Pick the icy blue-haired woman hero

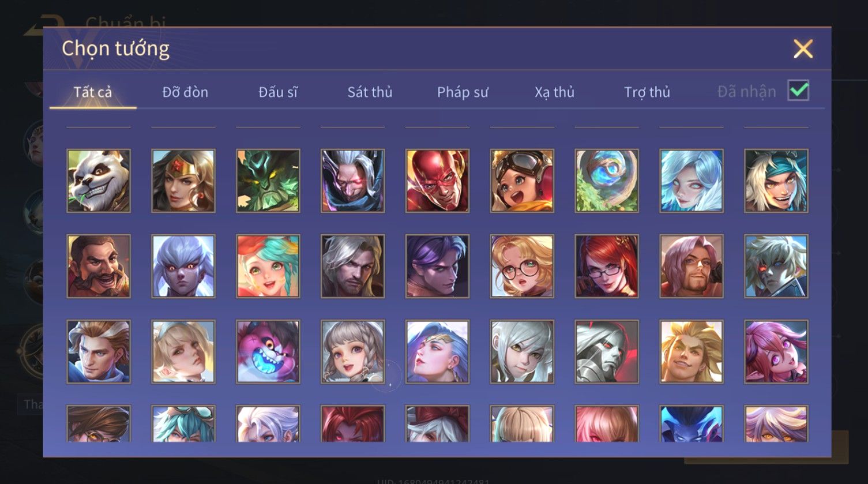(692, 181)
